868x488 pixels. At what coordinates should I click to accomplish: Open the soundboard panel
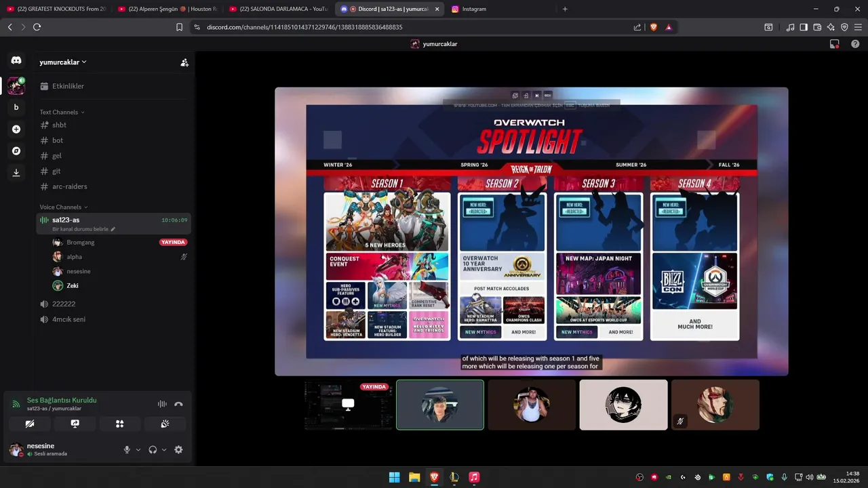tap(164, 424)
